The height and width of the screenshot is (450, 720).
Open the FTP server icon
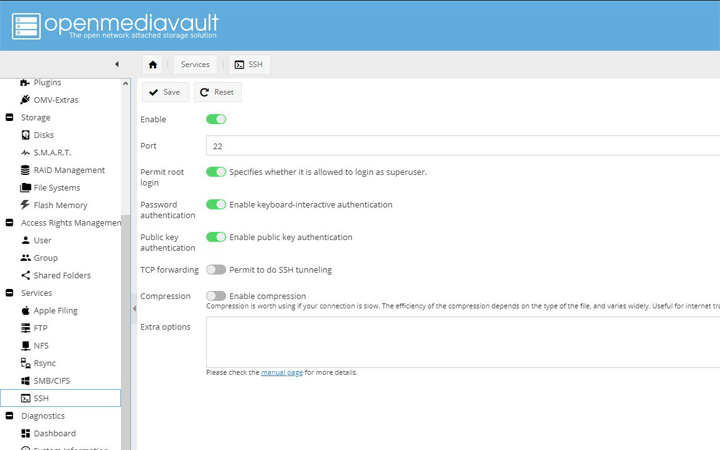click(26, 328)
